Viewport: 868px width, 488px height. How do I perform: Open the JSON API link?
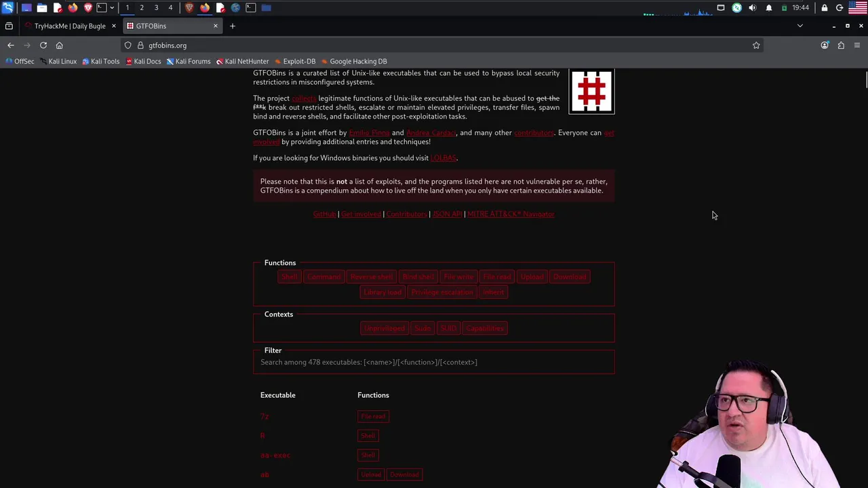pos(447,214)
